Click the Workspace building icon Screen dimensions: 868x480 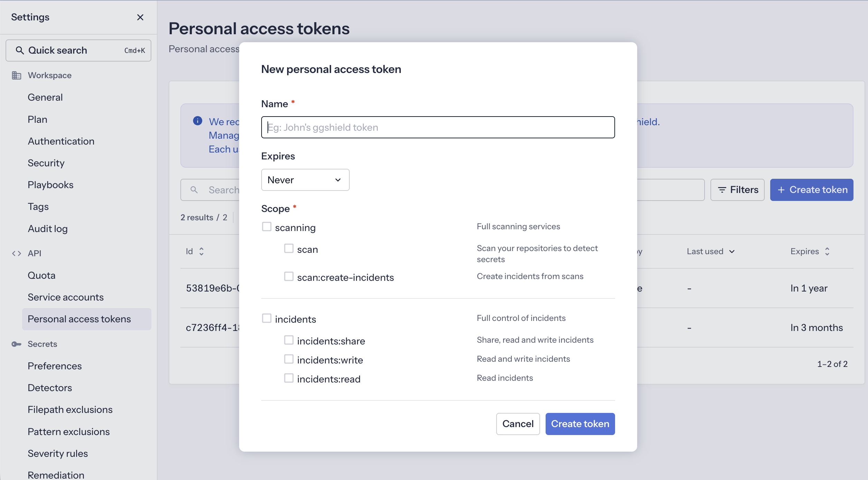17,75
